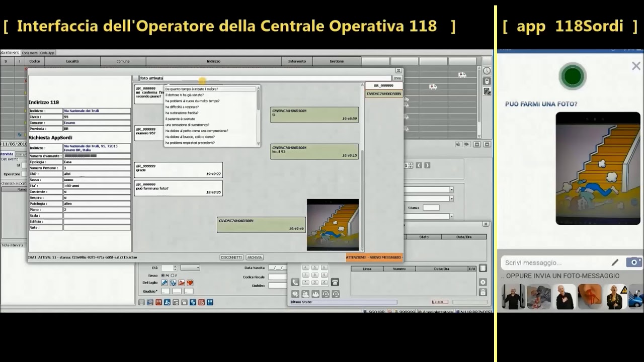
Task: Click the numeric stepper showing 1
Action: [409, 165]
